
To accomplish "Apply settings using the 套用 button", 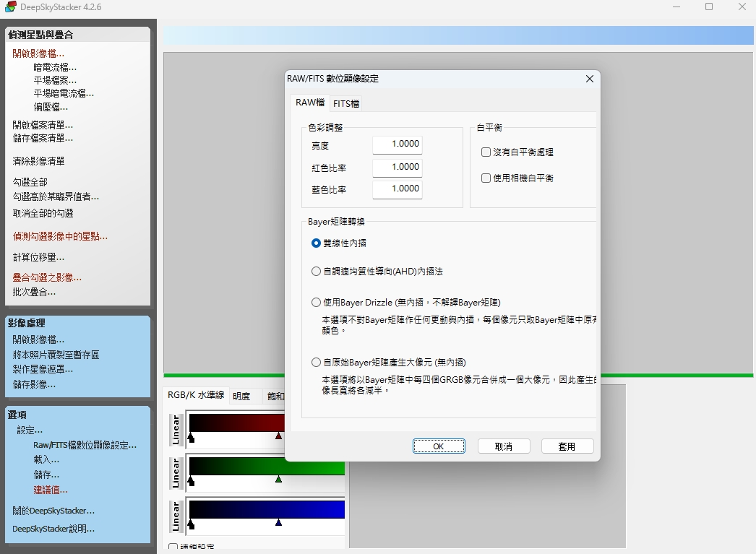I will click(567, 446).
